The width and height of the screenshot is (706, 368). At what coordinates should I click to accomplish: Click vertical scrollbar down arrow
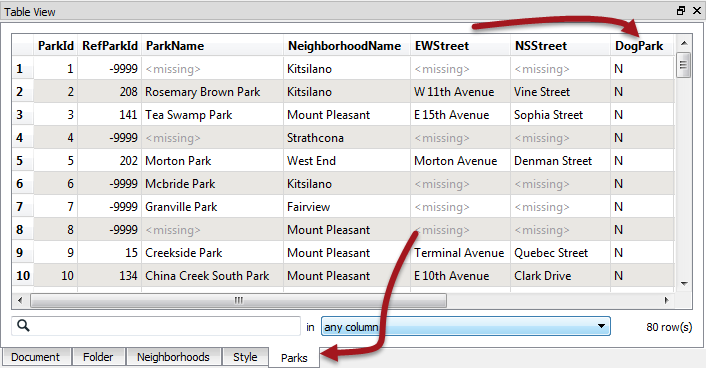coord(684,284)
